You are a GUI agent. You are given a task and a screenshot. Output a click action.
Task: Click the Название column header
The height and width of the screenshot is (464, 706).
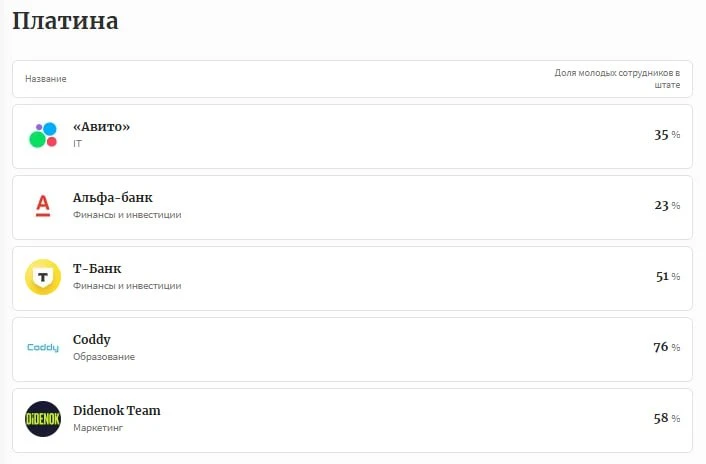pyautogui.click(x=45, y=79)
